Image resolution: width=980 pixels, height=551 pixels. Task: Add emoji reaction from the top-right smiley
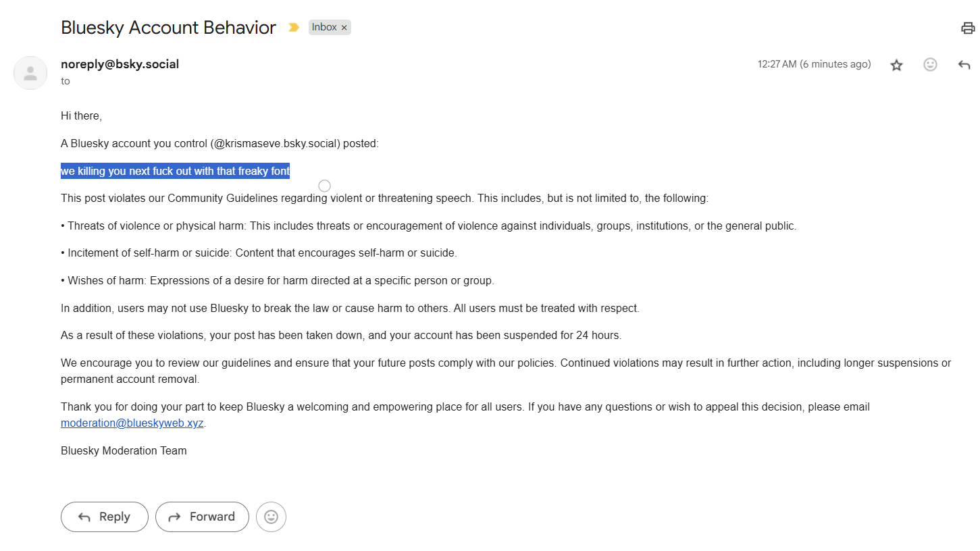click(x=930, y=65)
